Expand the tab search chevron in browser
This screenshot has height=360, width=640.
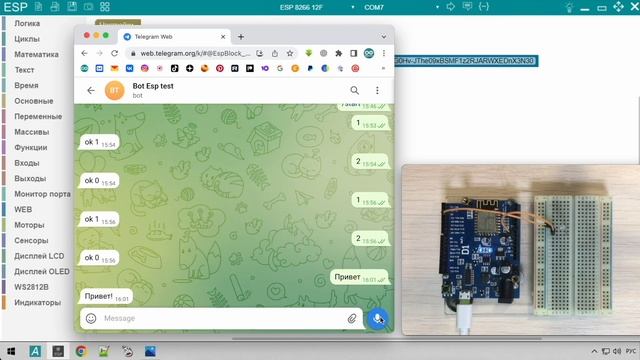pyautogui.click(x=384, y=37)
